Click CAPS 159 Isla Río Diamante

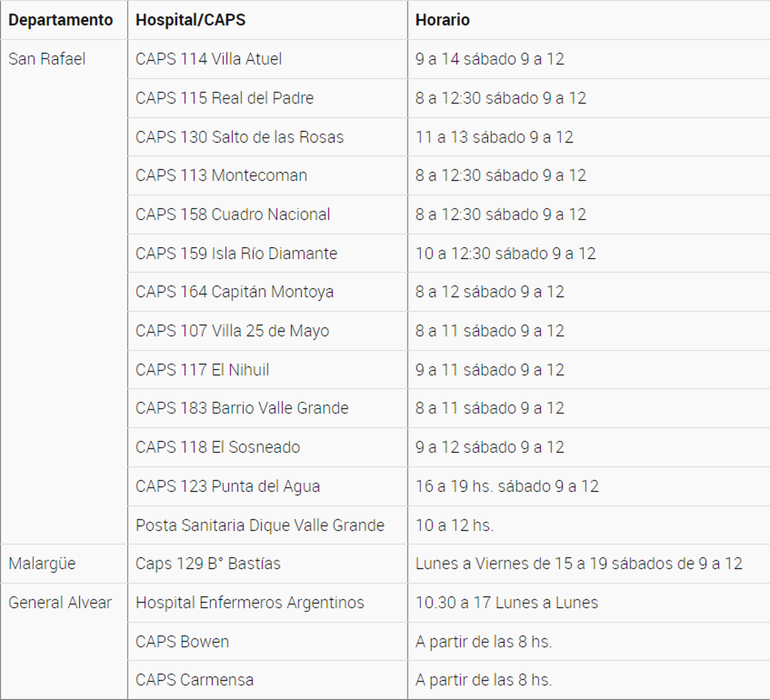(x=236, y=253)
